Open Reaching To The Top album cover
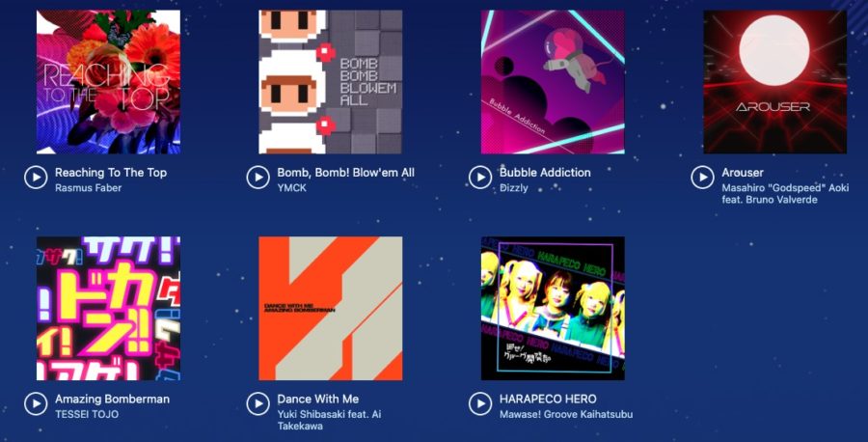 [108, 81]
